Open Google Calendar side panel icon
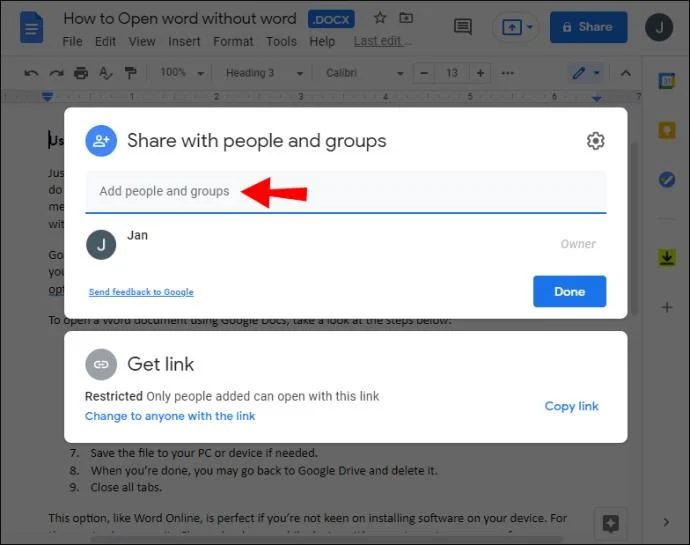 (x=667, y=81)
